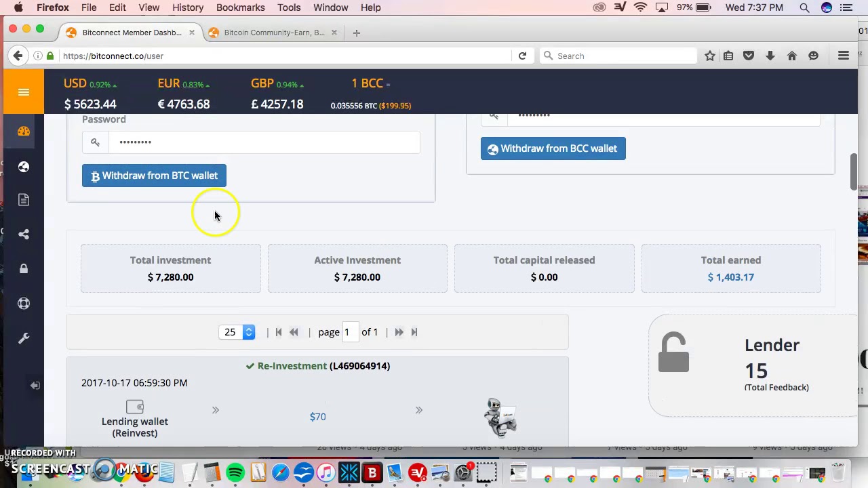Open iTunes in the Dock

click(326, 472)
